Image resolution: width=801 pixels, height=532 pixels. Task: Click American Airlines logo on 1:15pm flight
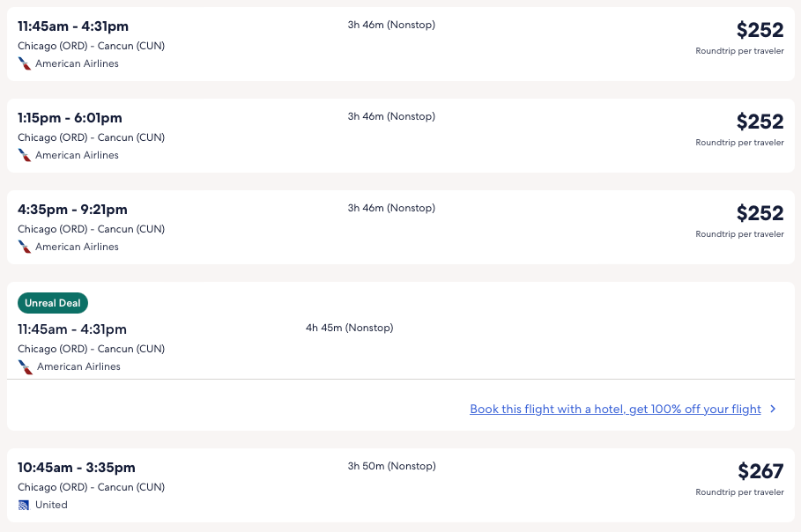[x=25, y=155]
